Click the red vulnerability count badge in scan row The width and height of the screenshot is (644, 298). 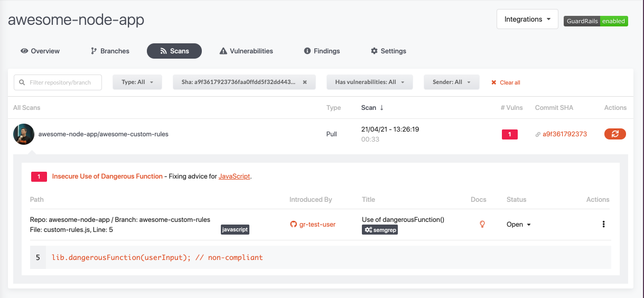(x=509, y=134)
